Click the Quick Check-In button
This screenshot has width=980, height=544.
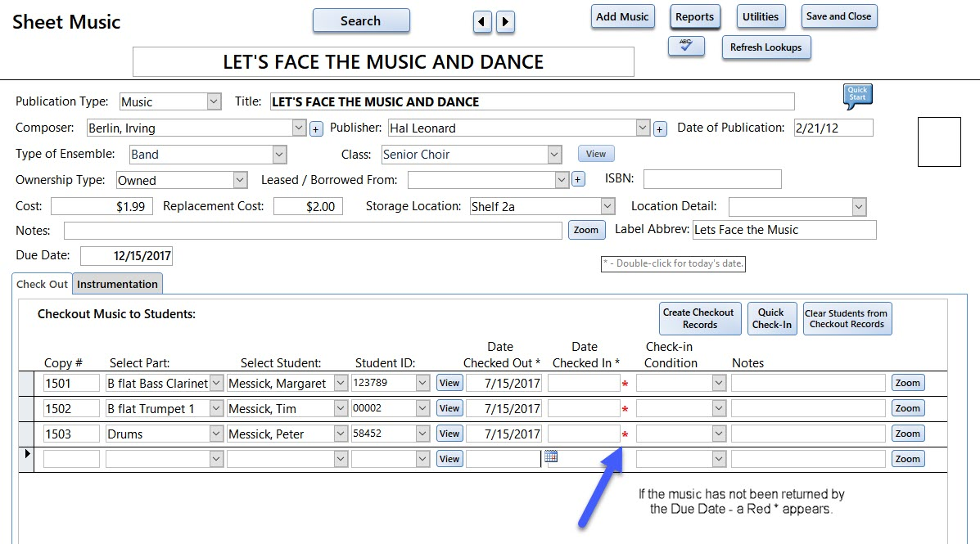[771, 318]
